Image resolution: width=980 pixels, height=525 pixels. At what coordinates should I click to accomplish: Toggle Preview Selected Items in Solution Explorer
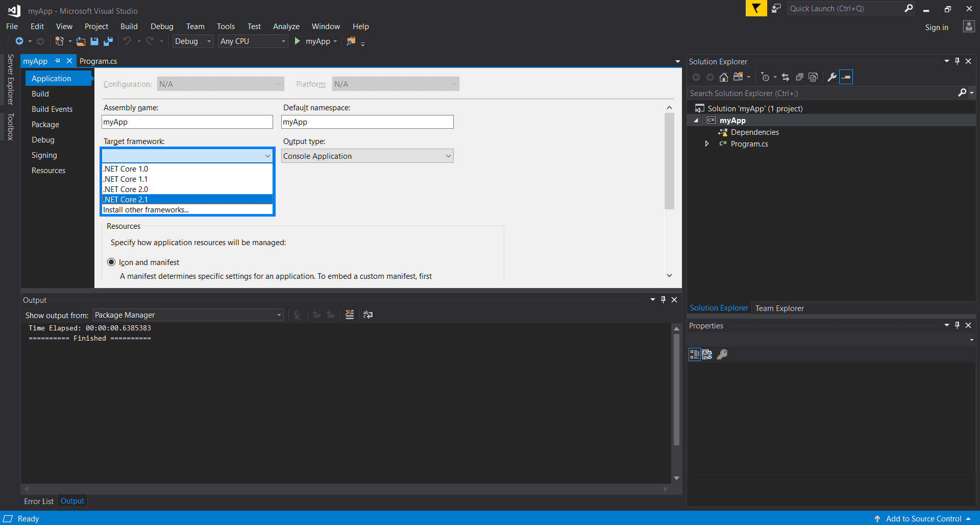click(x=846, y=77)
